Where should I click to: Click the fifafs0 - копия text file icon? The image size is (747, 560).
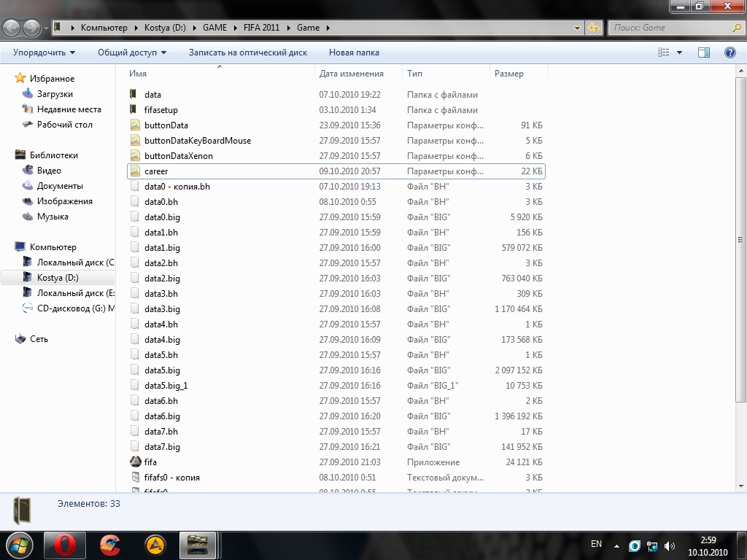point(135,477)
